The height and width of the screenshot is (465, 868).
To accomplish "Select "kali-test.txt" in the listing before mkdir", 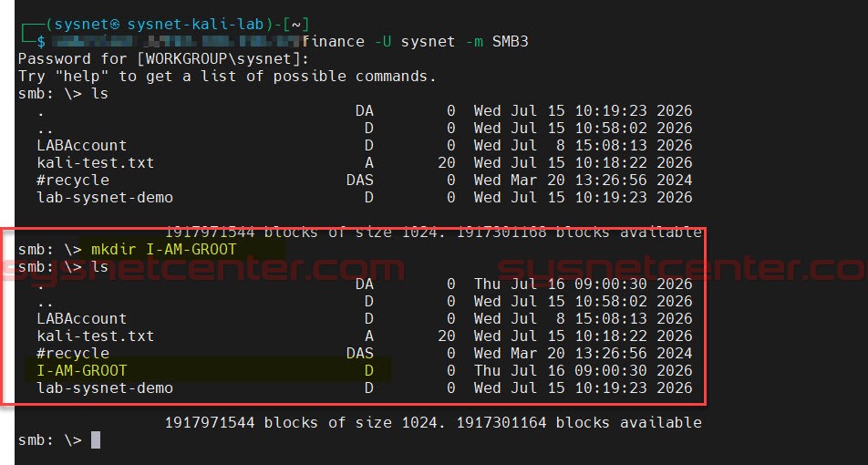I will coord(95,162).
